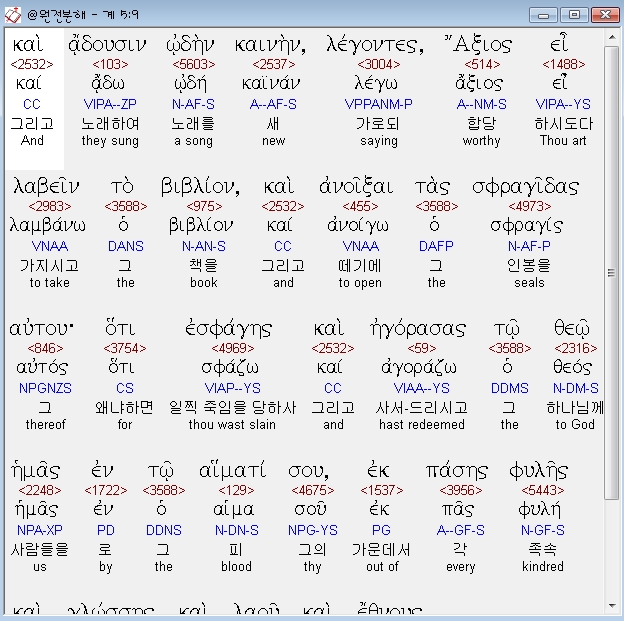Click Strong's number <4973>
The height and width of the screenshot is (621, 624).
pos(530,206)
